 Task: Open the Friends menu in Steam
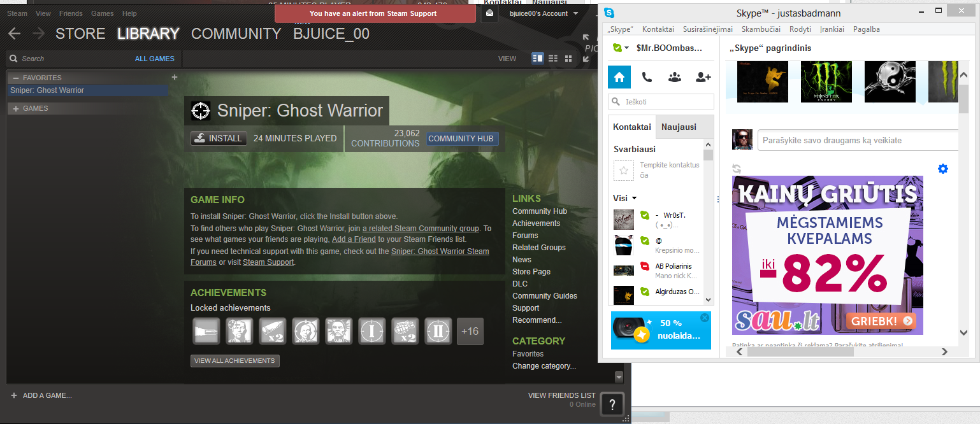coord(71,13)
